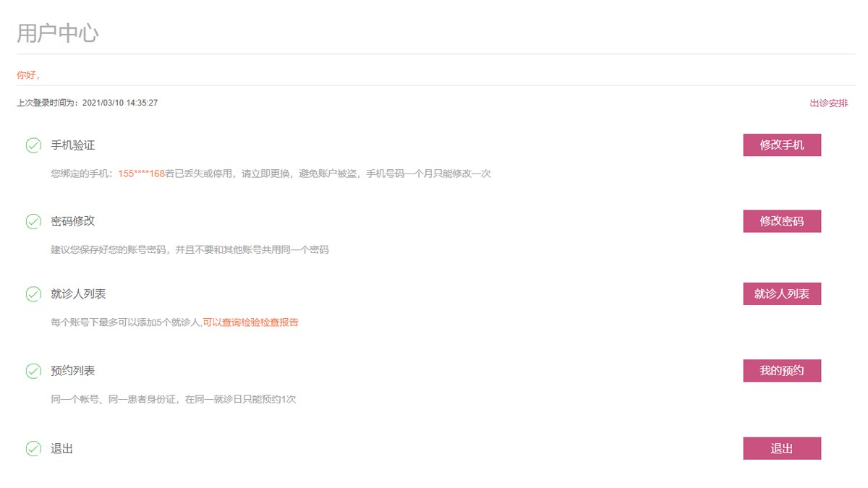Viewport: 868px width, 488px height.
Task: Select the 密码修改 section heading
Action: [72, 221]
